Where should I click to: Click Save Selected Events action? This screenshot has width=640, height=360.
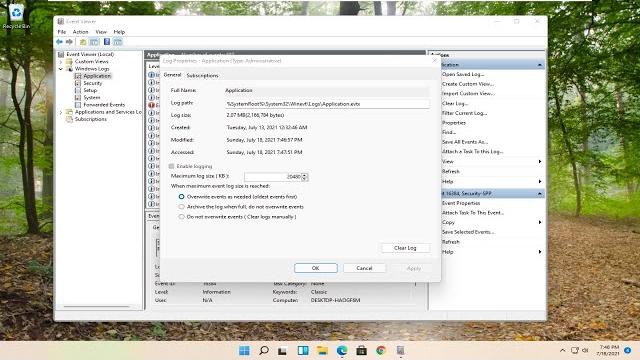pos(468,232)
